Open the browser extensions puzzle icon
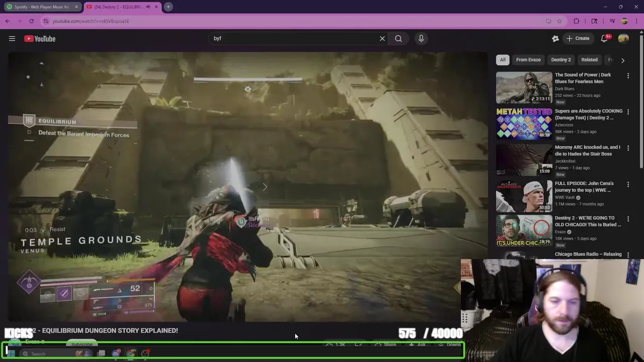Viewport: 644px width, 362px height. 577,21
